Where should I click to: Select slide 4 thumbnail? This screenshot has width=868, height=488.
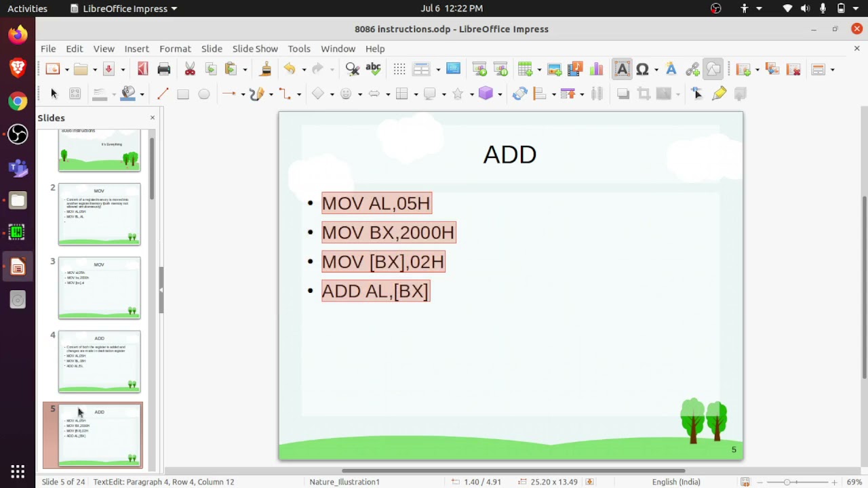pyautogui.click(x=99, y=361)
